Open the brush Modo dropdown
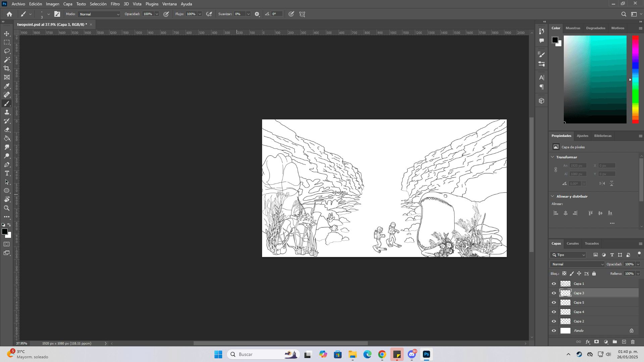This screenshot has width=644, height=362. click(x=99, y=14)
